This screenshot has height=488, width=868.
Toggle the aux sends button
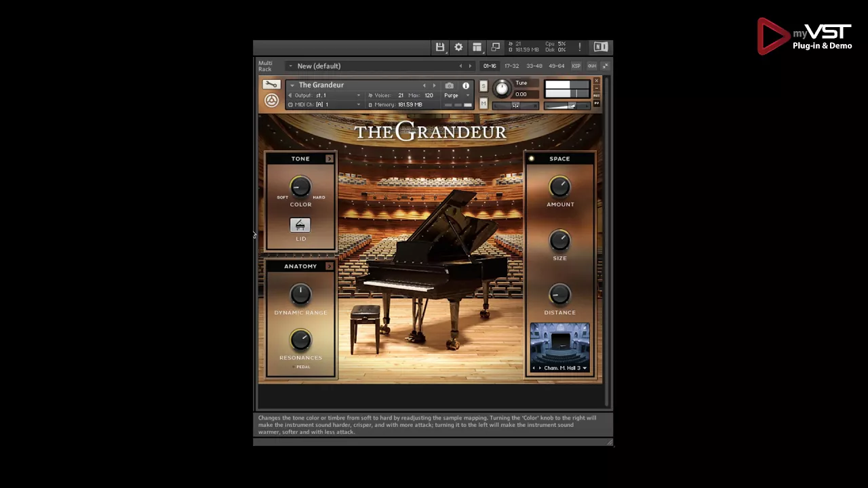[592, 66]
